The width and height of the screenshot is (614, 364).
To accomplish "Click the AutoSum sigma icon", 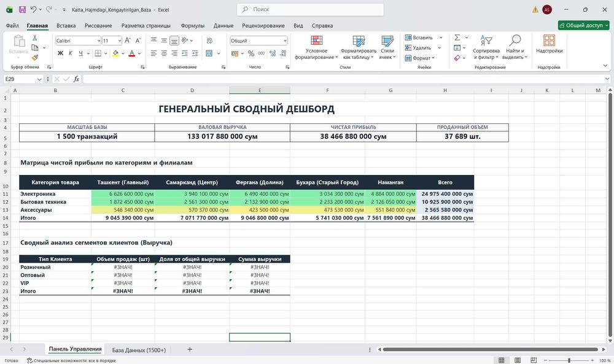I will [457, 37].
